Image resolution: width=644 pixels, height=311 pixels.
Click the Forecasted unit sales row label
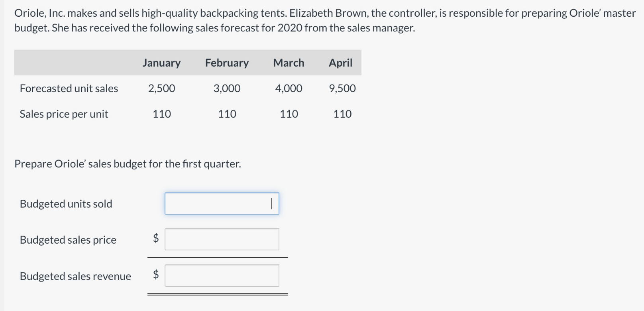click(69, 89)
